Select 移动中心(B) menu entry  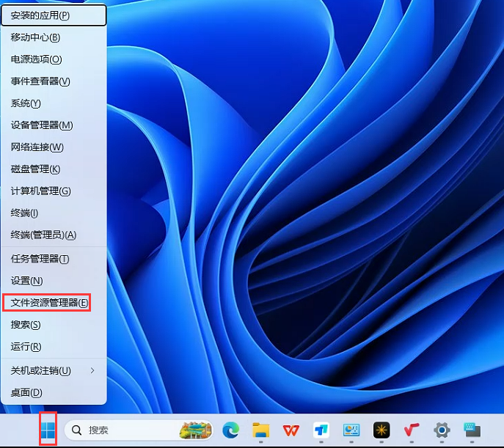coord(54,37)
